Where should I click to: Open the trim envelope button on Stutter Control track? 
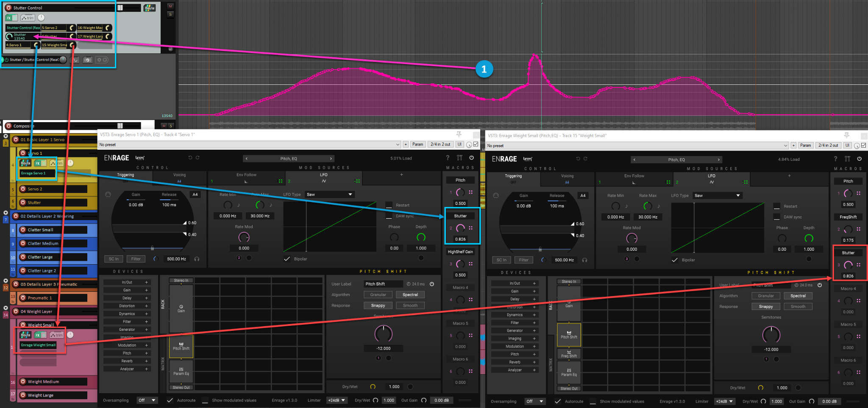click(28, 18)
